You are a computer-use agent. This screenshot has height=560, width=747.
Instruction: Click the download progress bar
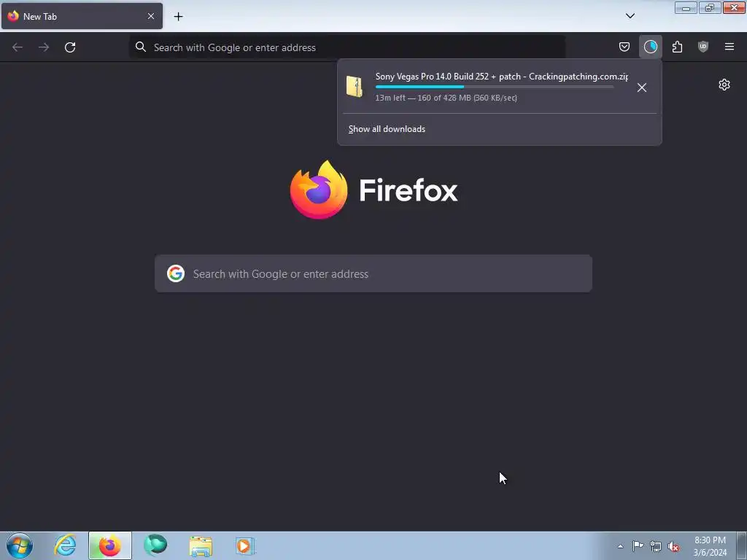pyautogui.click(x=495, y=87)
